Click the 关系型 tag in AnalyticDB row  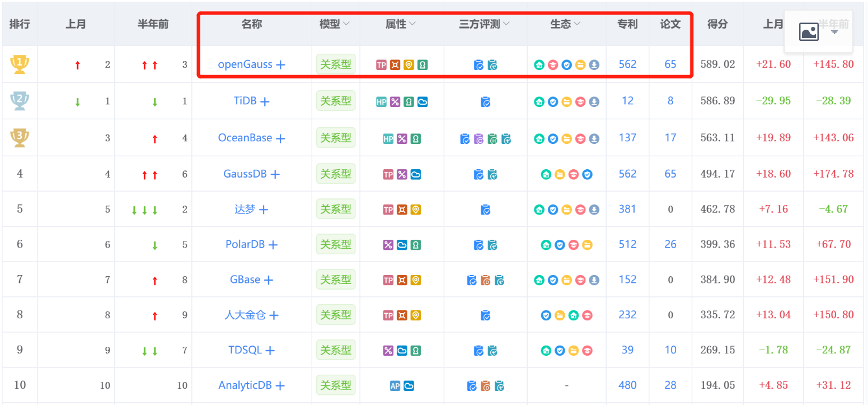click(x=336, y=385)
